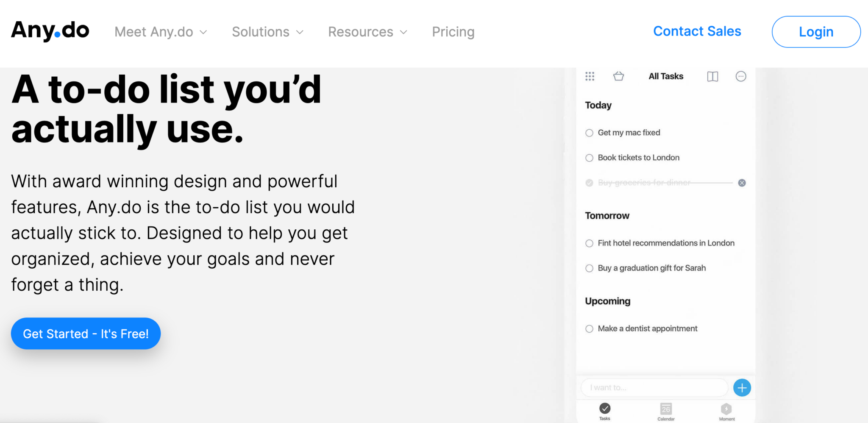The height and width of the screenshot is (423, 868).
Task: Remove the completed groceries task with X icon
Action: pyautogui.click(x=742, y=183)
